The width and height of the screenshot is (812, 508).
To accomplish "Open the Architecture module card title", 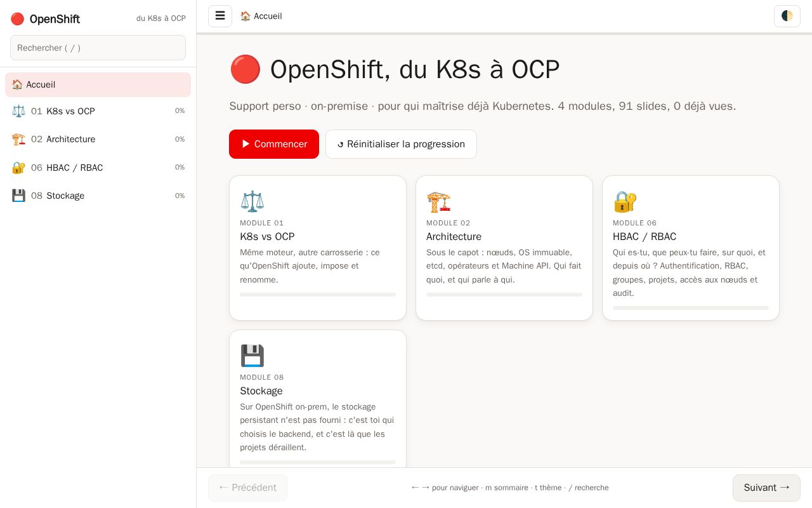I will (x=454, y=237).
